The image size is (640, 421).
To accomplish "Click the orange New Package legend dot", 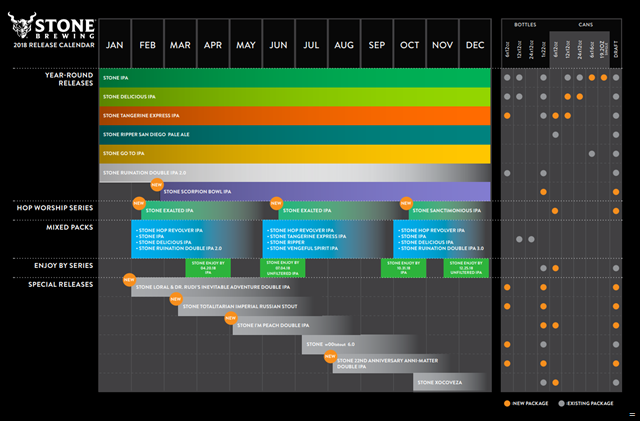I will (x=507, y=403).
